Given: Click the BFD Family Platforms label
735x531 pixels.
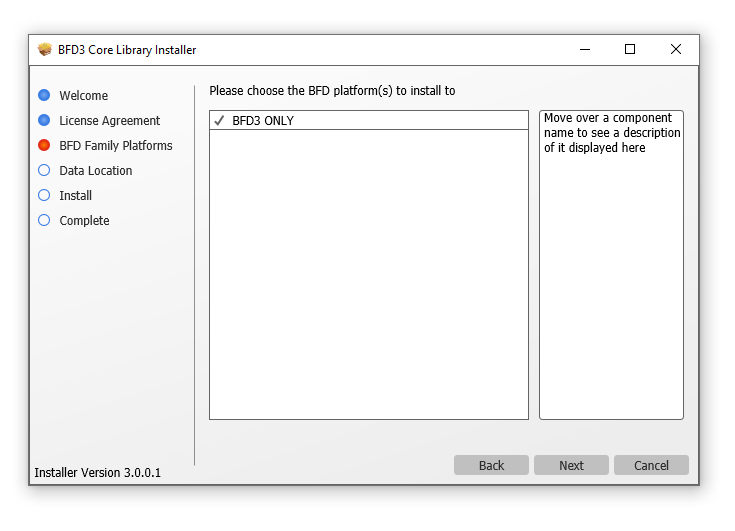Looking at the screenshot, I should point(116,146).
